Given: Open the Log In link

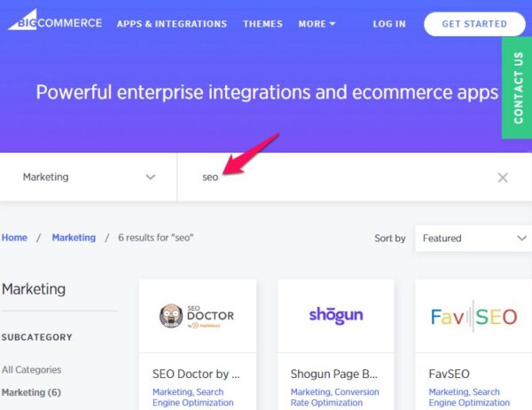Looking at the screenshot, I should pyautogui.click(x=389, y=24).
